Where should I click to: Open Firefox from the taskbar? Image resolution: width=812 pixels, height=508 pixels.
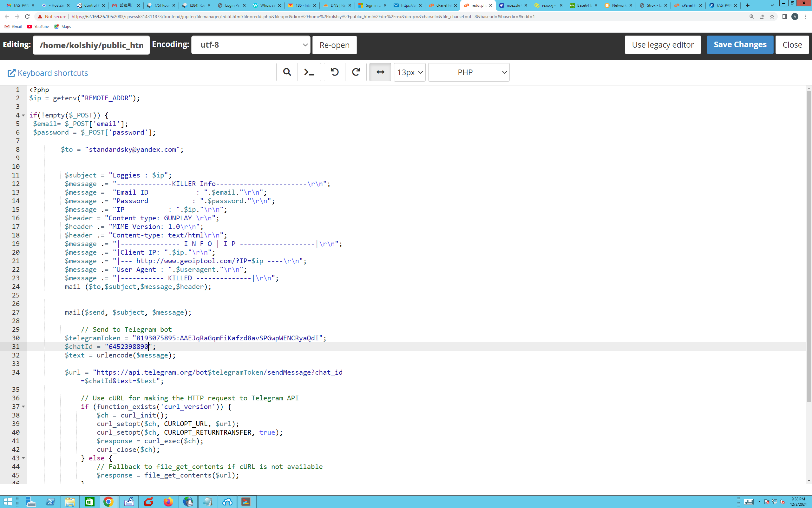click(168, 502)
